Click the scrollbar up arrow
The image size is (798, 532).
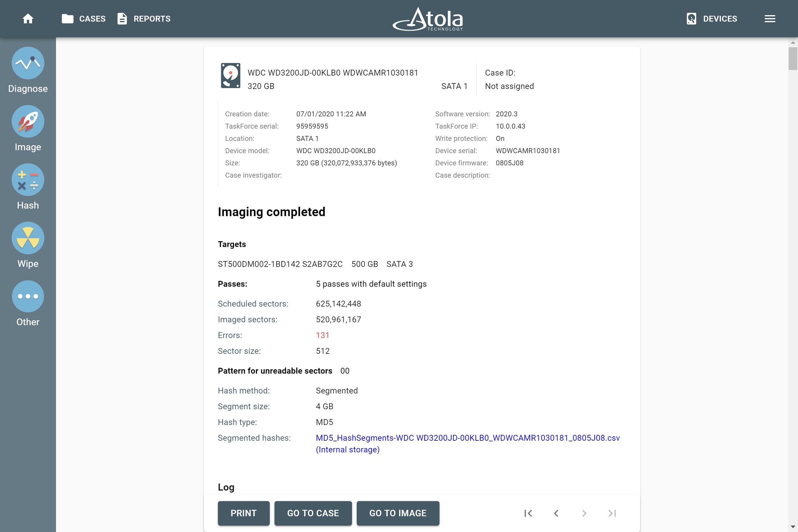tap(792, 43)
